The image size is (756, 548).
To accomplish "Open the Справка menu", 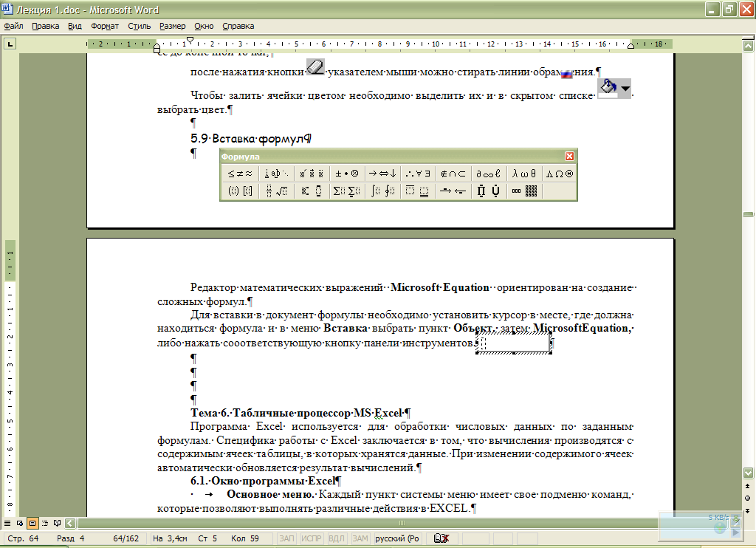I will point(238,26).
